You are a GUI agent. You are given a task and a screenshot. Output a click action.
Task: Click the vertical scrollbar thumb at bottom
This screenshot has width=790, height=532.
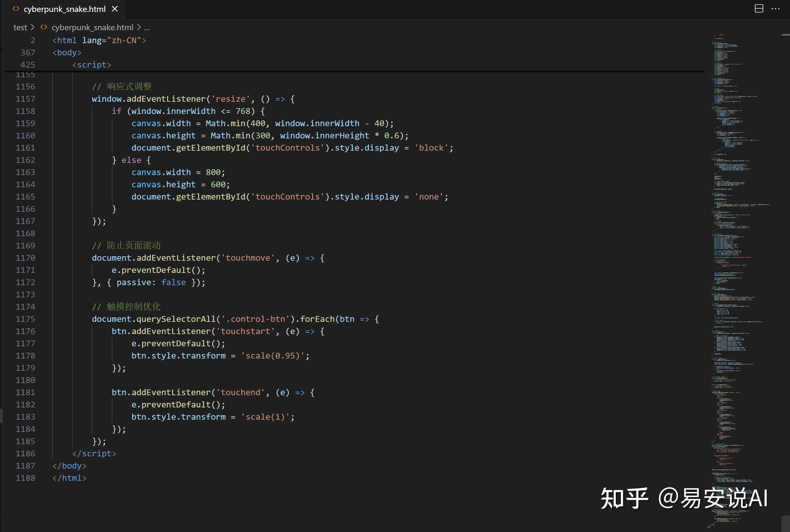[x=785, y=523]
